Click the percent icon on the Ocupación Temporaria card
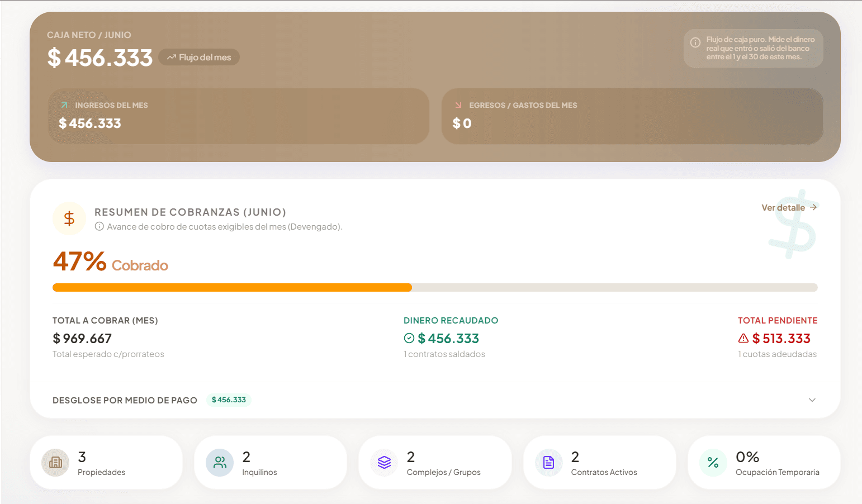The height and width of the screenshot is (504, 862). [x=713, y=463]
